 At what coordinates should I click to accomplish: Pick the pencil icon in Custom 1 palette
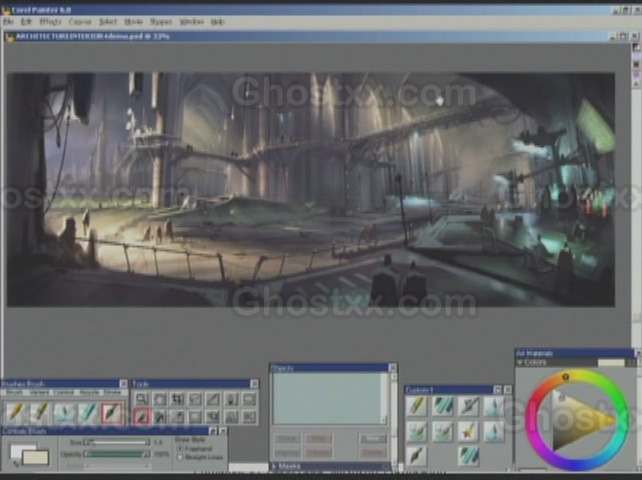(x=416, y=406)
